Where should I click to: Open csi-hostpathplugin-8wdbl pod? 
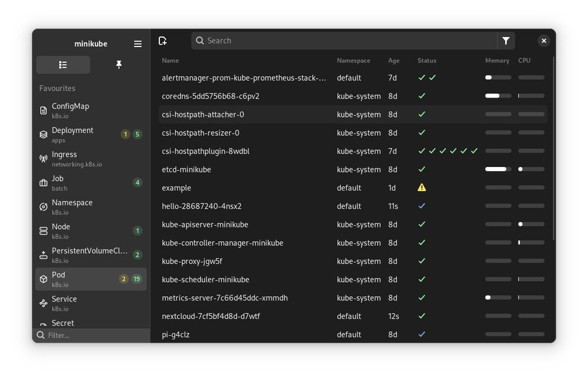pos(353,151)
